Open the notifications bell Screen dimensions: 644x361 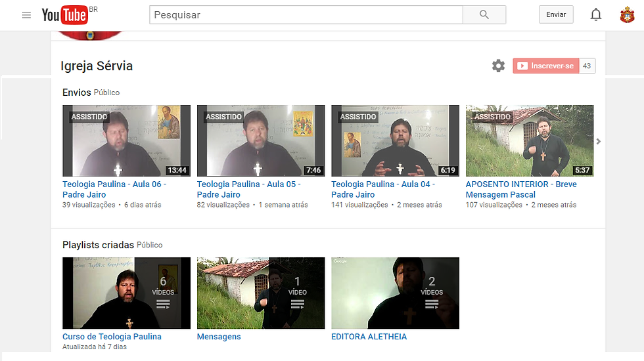596,14
